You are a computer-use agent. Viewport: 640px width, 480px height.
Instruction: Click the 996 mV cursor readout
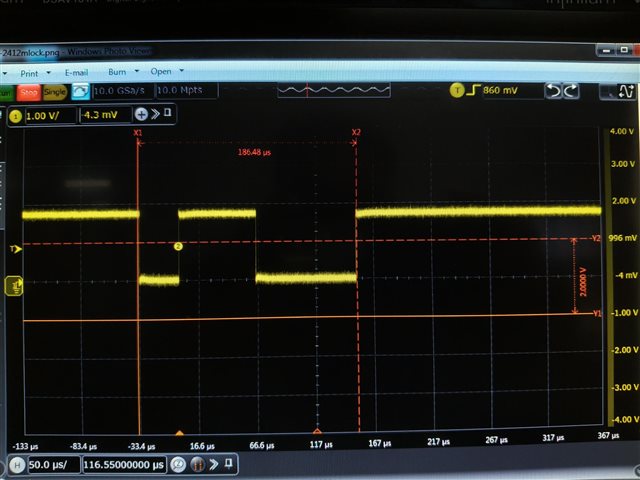tap(622, 238)
